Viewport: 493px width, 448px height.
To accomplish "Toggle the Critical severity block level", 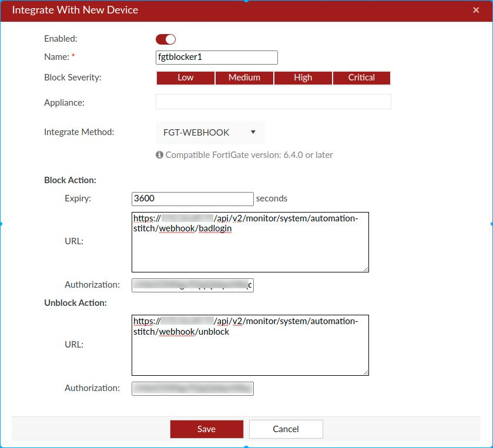I will 361,77.
